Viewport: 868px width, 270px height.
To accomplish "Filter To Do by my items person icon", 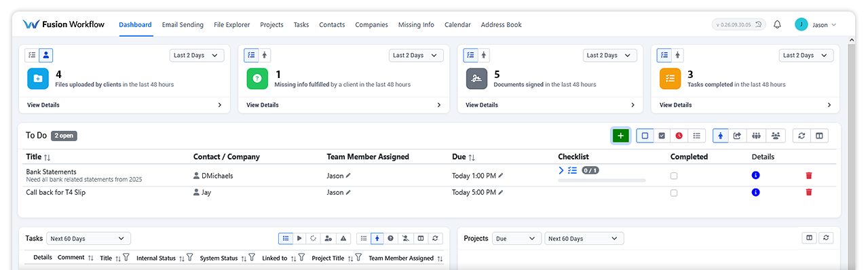I will [721, 136].
